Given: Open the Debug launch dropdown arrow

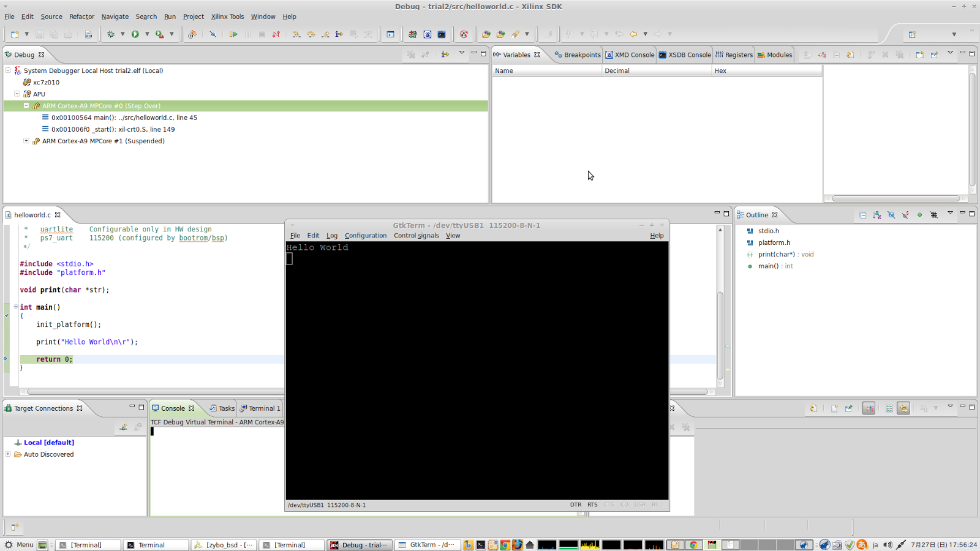Looking at the screenshot, I should [x=123, y=34].
